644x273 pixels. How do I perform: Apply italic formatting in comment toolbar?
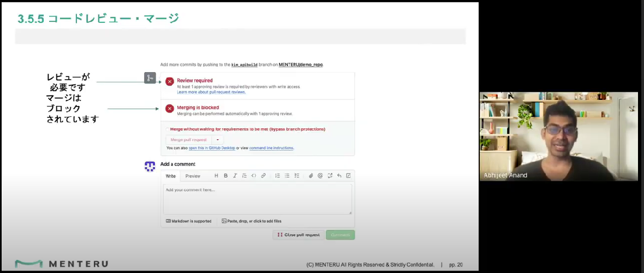235,176
